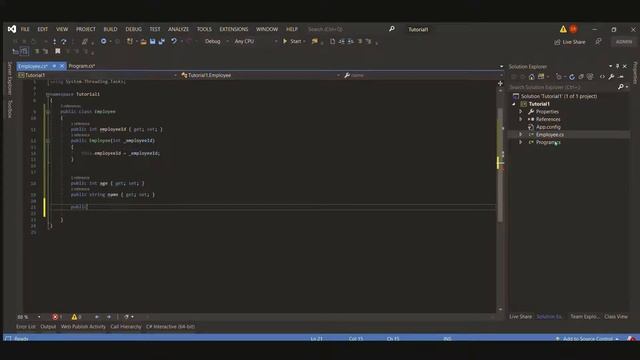This screenshot has width=640, height=360.
Task: Open the PROJECT menu
Action: (x=86, y=29)
